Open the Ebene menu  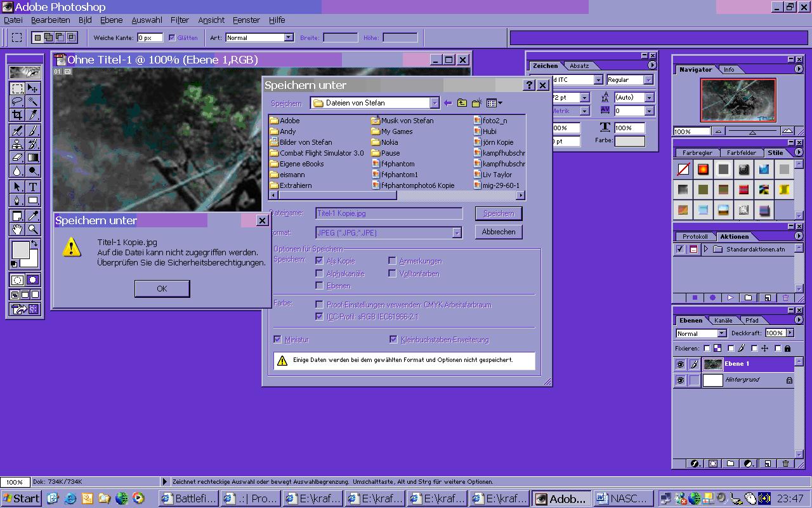[112, 20]
